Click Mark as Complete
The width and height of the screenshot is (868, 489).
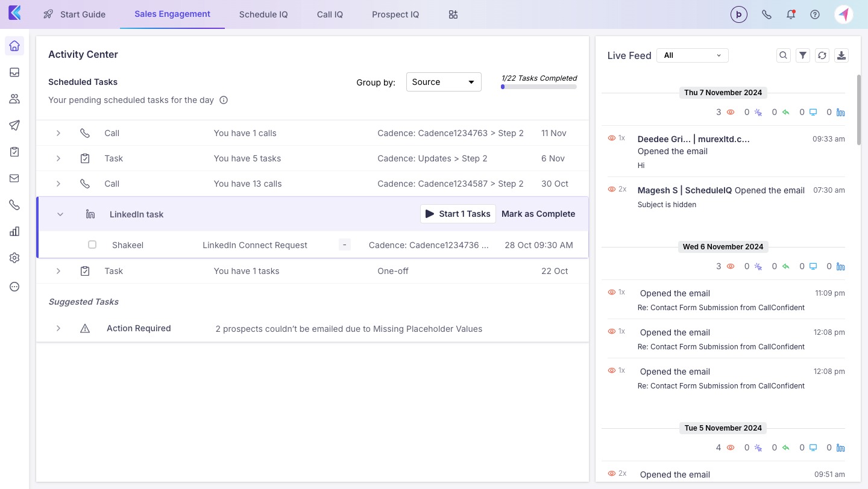tap(538, 214)
